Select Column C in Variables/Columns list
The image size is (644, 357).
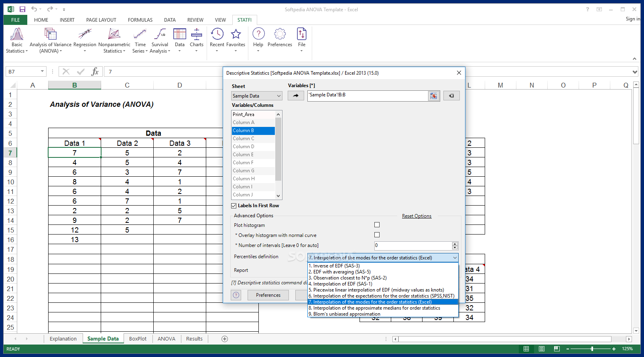point(253,139)
